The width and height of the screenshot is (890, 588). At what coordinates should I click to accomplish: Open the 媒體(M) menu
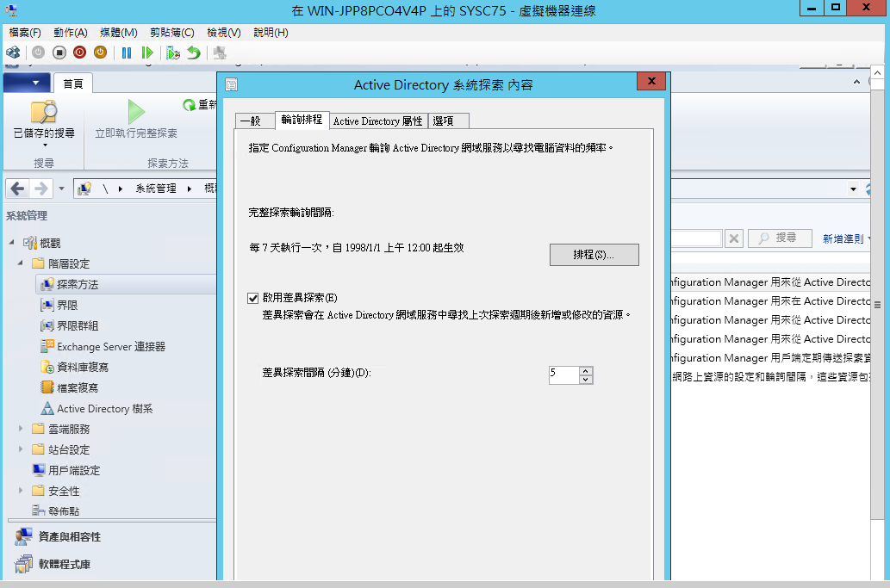119,33
